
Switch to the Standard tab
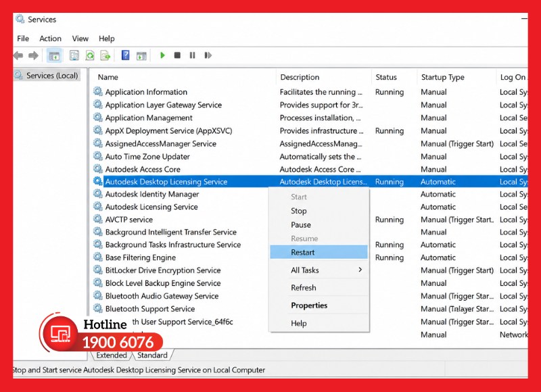(x=152, y=355)
